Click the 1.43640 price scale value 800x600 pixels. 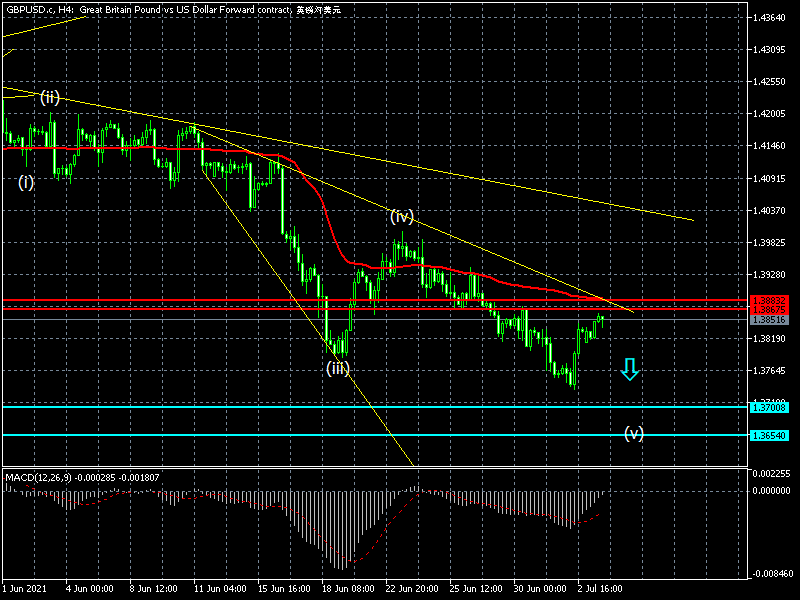tap(769, 18)
